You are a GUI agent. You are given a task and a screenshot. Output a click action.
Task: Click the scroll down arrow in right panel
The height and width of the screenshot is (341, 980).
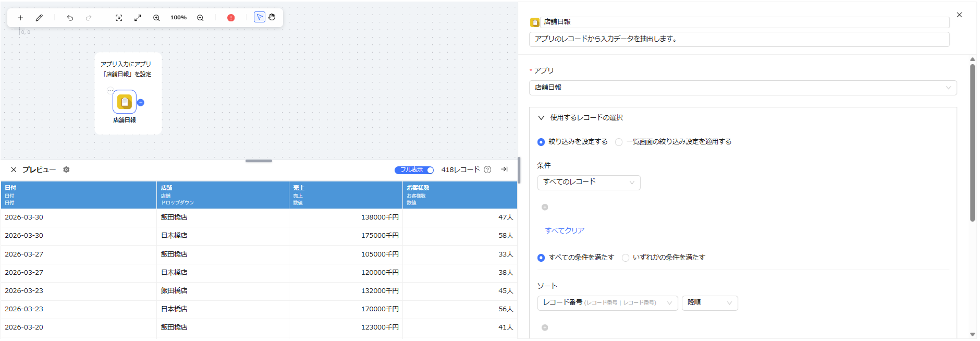pos(973,334)
